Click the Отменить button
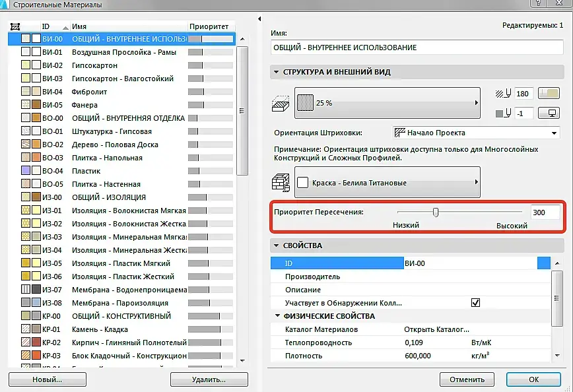 point(467,379)
